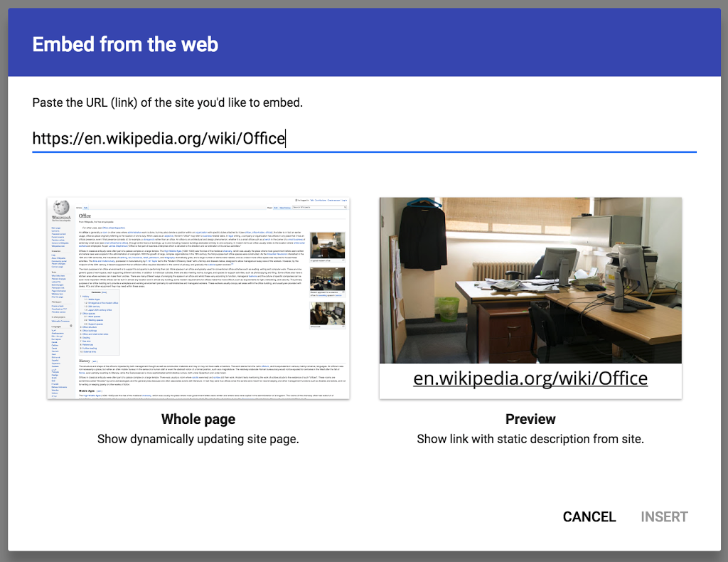728x562 pixels.
Task: Select the Preview office photo thumbnail
Action: coord(530,280)
